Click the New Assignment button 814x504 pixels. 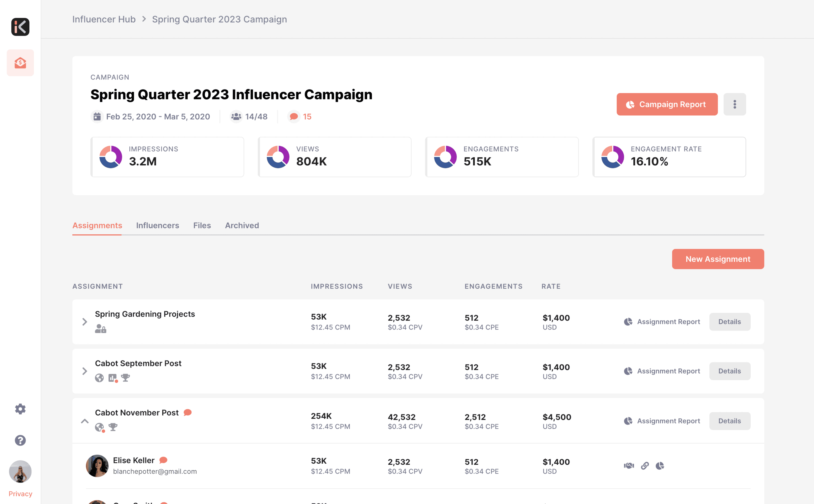[718, 259]
